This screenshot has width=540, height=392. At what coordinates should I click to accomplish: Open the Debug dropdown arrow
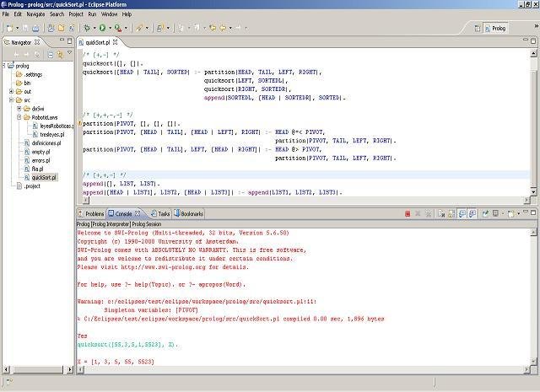tap(94, 28)
